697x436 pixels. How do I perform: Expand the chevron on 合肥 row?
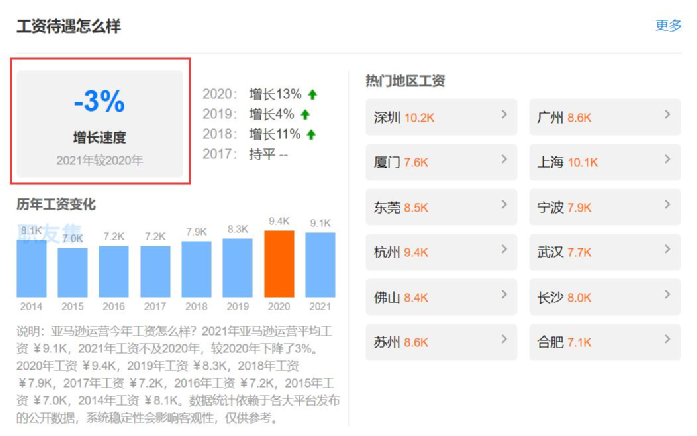pos(667,339)
